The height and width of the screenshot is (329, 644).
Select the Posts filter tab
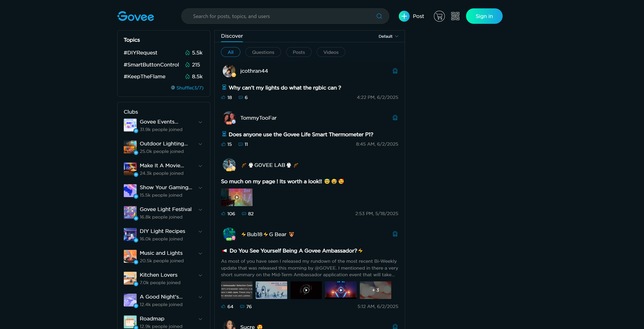[x=299, y=52]
